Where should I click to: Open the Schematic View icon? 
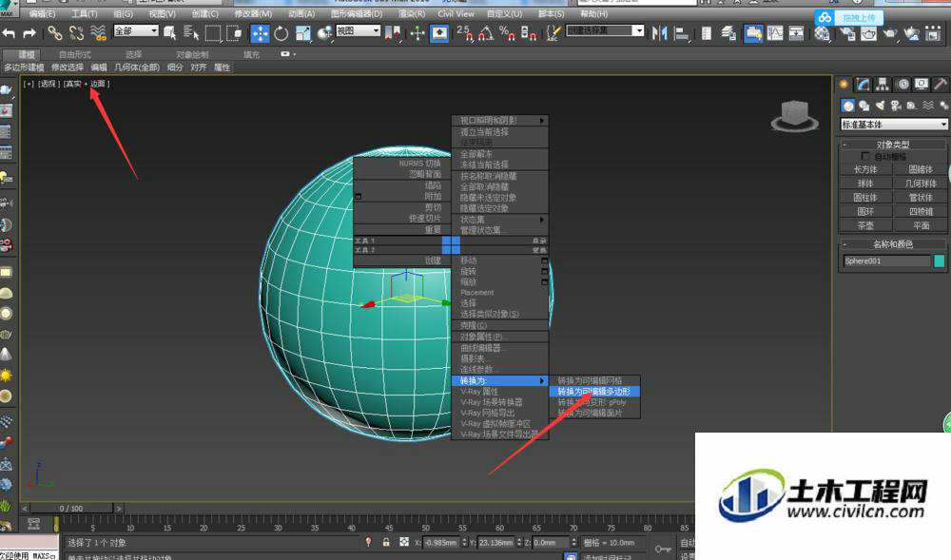click(x=796, y=33)
